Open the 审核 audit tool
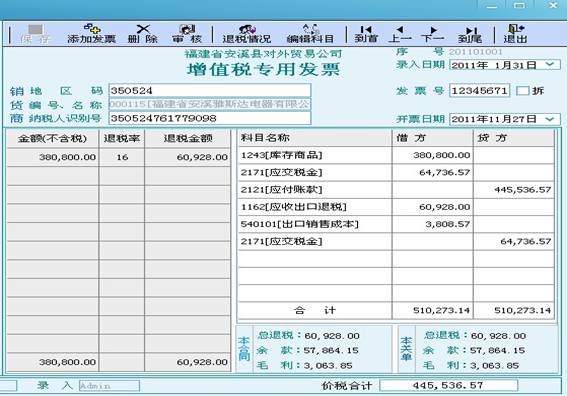567x396 pixels. click(x=187, y=34)
